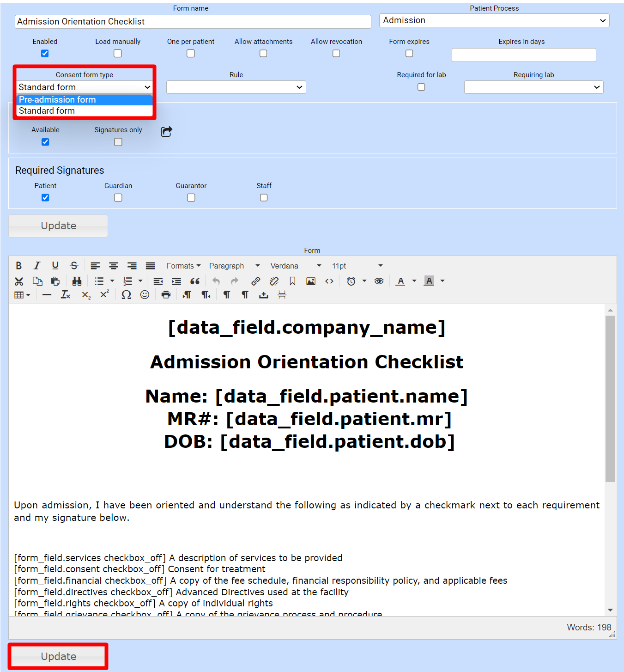624x672 pixels.
Task: Enable the Allow attachments checkbox
Action: pos(263,53)
